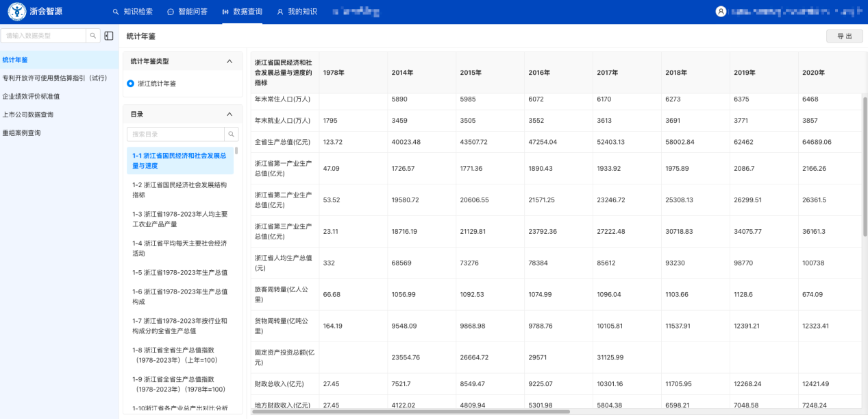Click the 导出 export button
The width and height of the screenshot is (868, 419).
pyautogui.click(x=845, y=35)
